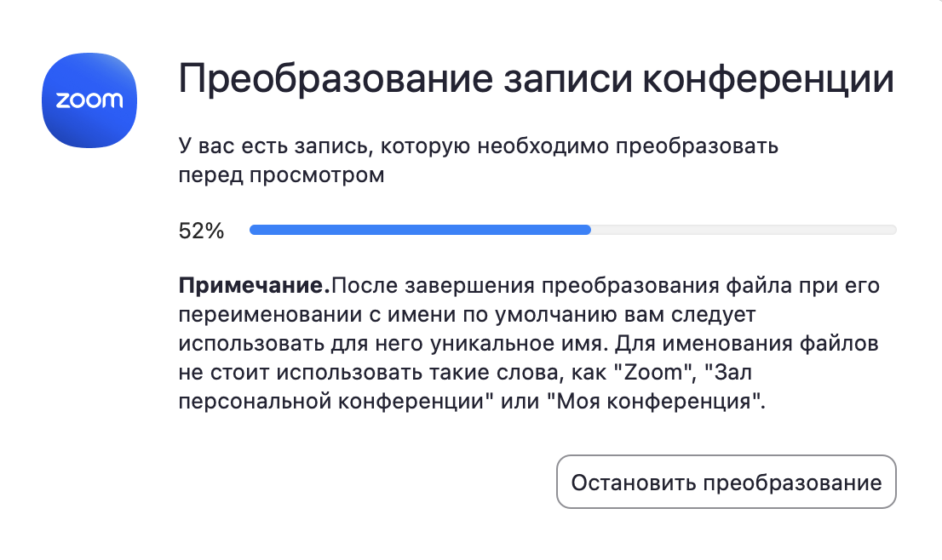This screenshot has height=560, width=942.
Task: Click the blue Zoom app logo
Action: [89, 100]
